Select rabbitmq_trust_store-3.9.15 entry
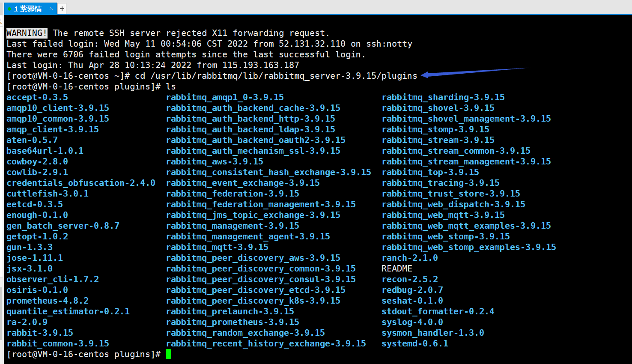 tap(451, 194)
